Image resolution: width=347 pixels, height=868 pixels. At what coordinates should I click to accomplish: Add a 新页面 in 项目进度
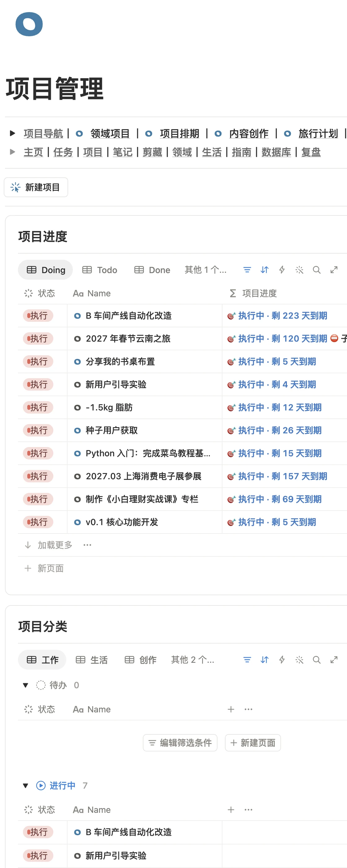tap(44, 569)
